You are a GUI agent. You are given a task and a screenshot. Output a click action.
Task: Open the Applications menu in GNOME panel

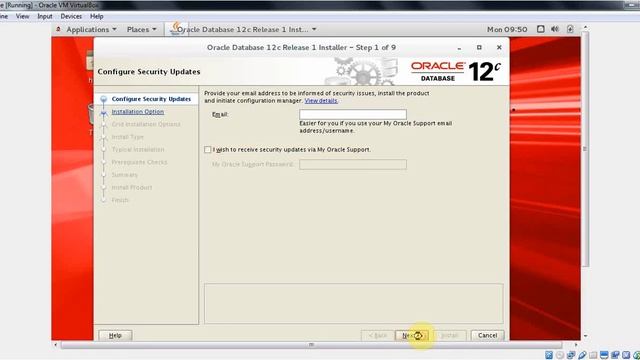pos(91,29)
